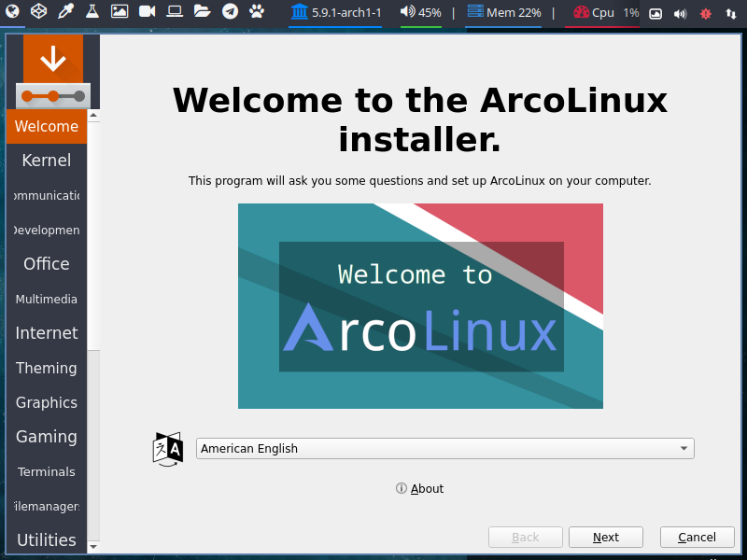
Task: Click the red bug tray icon
Action: point(706,14)
